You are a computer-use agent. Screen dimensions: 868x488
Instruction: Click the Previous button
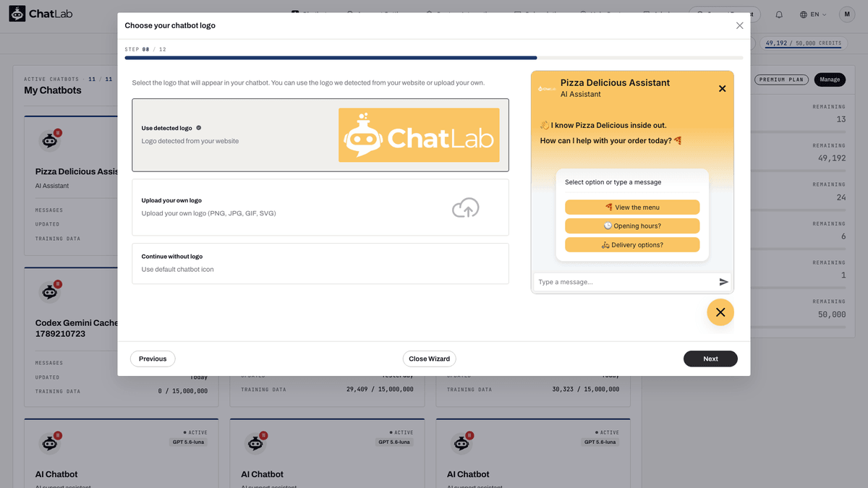click(x=153, y=359)
